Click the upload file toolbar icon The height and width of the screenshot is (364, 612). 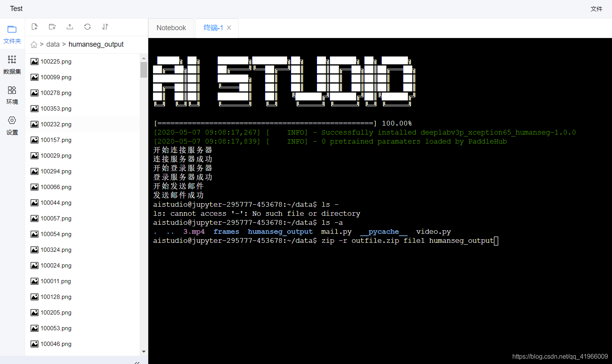(x=70, y=27)
